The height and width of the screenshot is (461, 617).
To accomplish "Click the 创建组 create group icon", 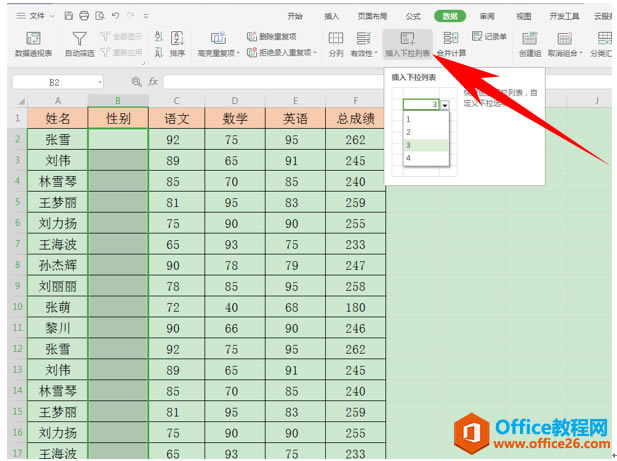I will (531, 42).
